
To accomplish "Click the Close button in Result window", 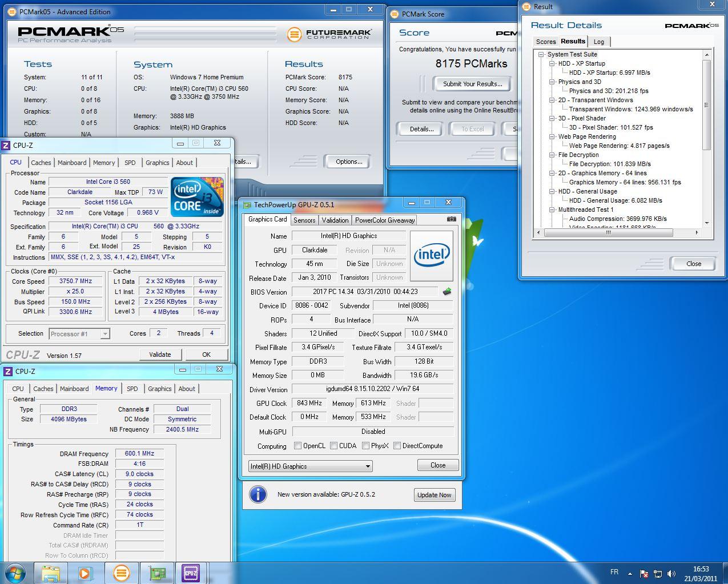I will (x=694, y=264).
